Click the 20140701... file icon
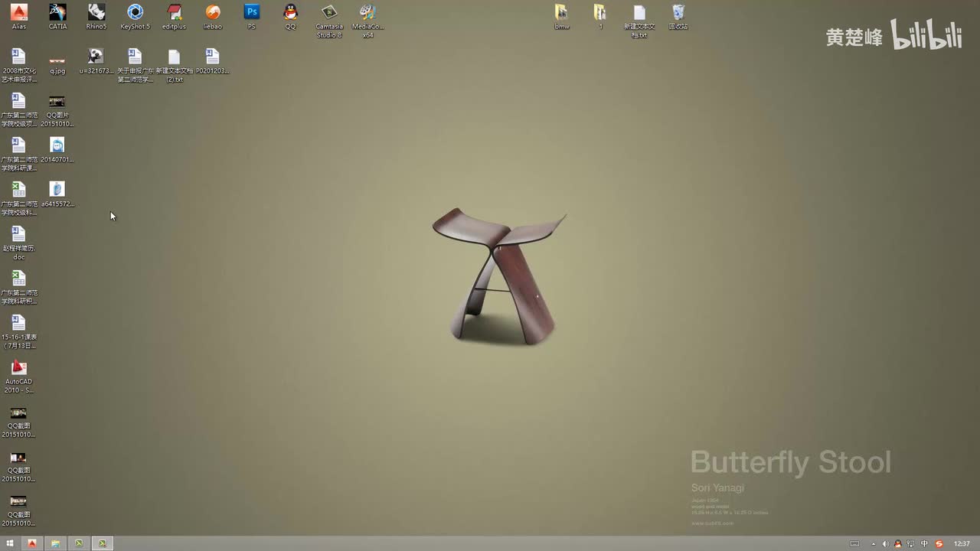The width and height of the screenshot is (980, 551). pyautogui.click(x=57, y=150)
